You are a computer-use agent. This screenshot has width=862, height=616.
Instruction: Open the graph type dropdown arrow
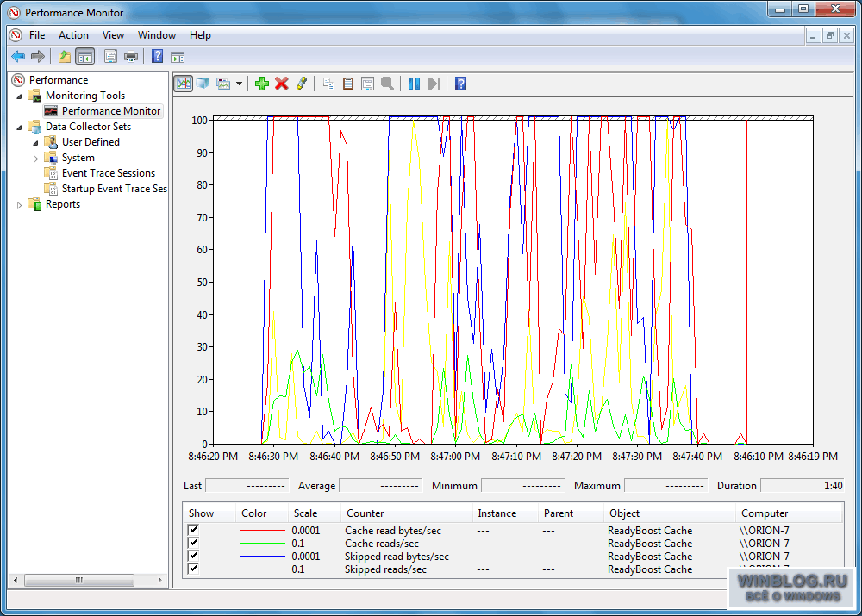239,84
